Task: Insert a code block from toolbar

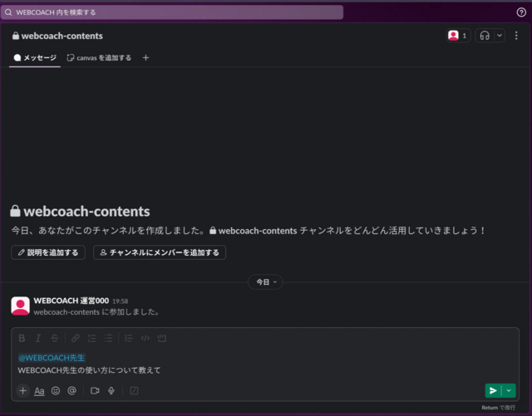Action: [162, 338]
